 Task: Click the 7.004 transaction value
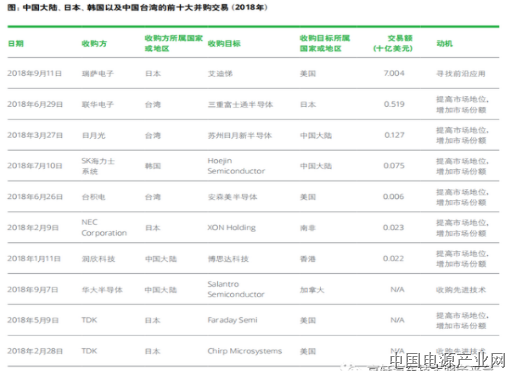click(x=394, y=73)
